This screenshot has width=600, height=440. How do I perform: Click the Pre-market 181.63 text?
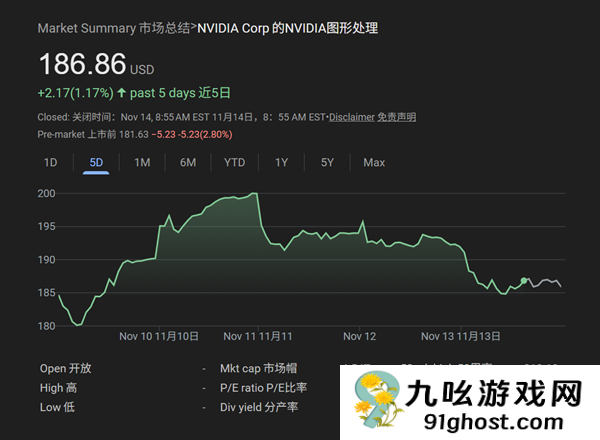tap(93, 134)
